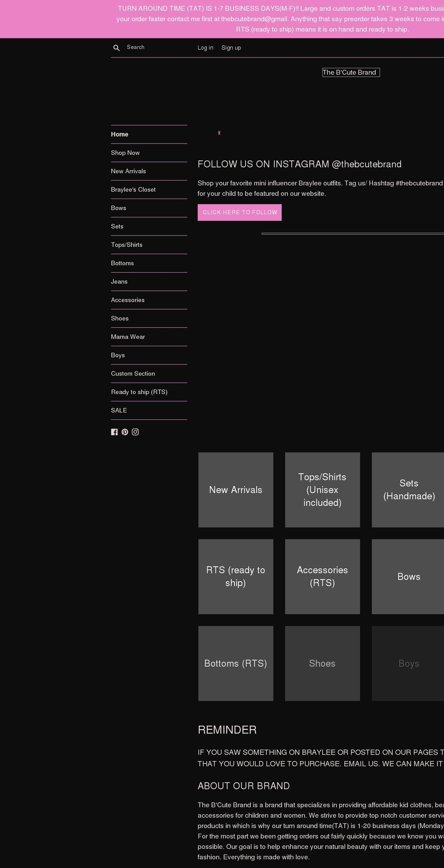Open Accessories sidebar menu item
This screenshot has height=868, width=444.
[149, 300]
